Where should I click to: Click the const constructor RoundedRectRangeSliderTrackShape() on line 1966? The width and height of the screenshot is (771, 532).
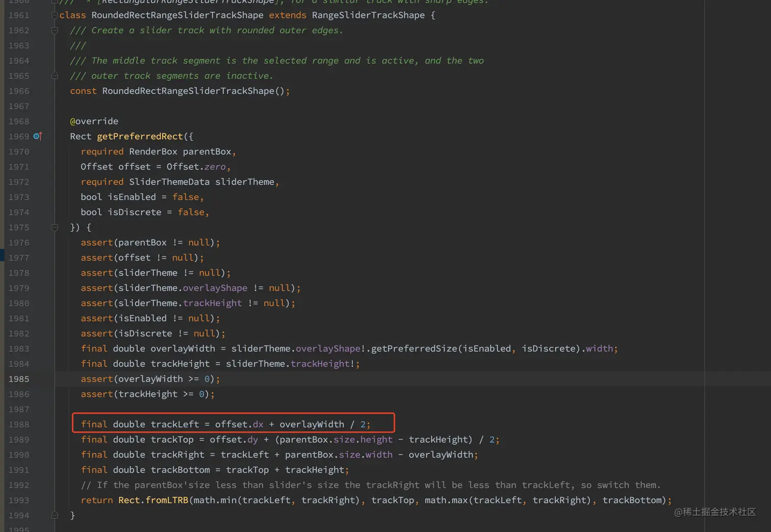click(193, 91)
